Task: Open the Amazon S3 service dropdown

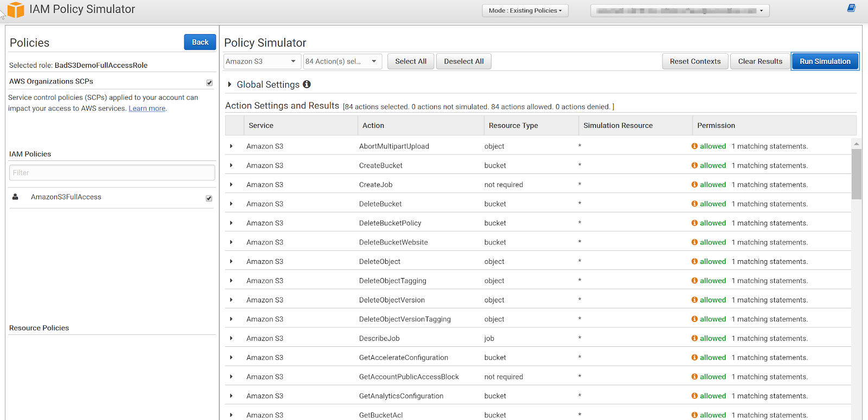Action: (x=262, y=61)
